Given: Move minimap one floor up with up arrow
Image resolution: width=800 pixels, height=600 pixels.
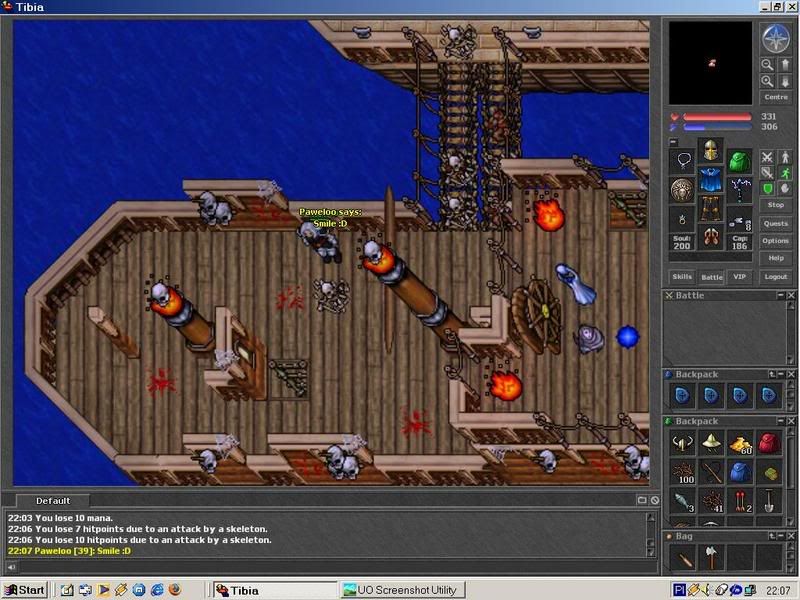Looking at the screenshot, I should point(785,65).
